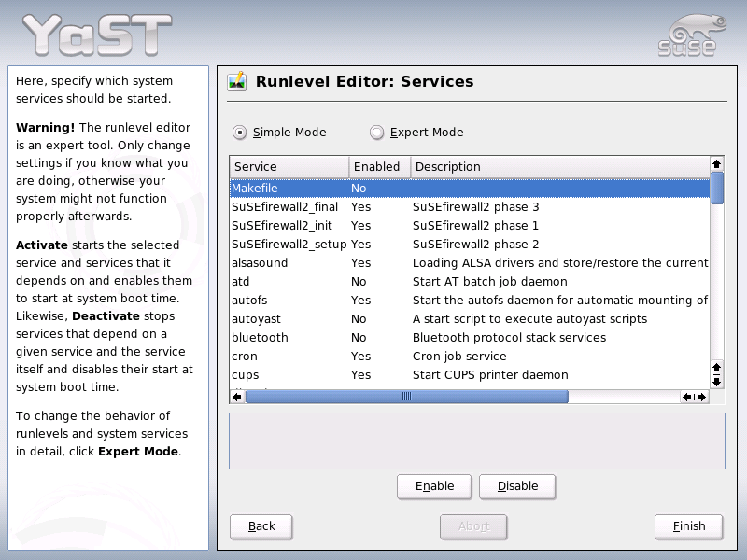Select the SuSEfirewall2_init service row
Viewport: 747px width, 560px height.
pyautogui.click(x=470, y=225)
